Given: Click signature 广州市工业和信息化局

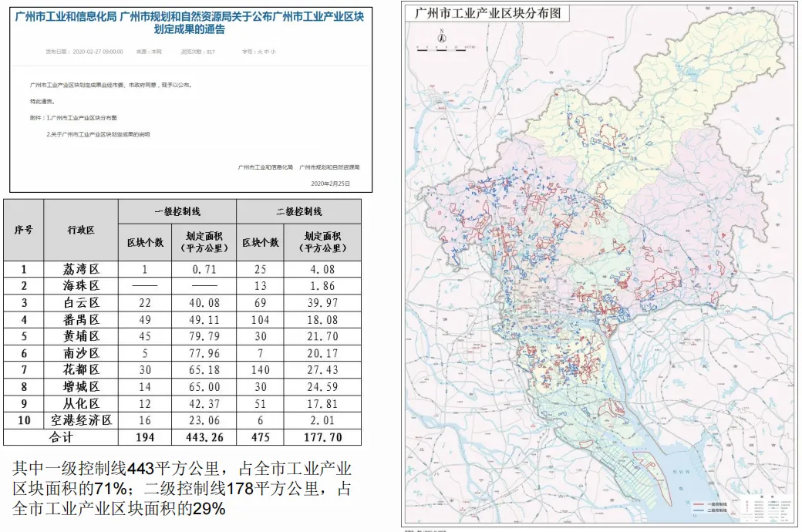Looking at the screenshot, I should tap(265, 167).
